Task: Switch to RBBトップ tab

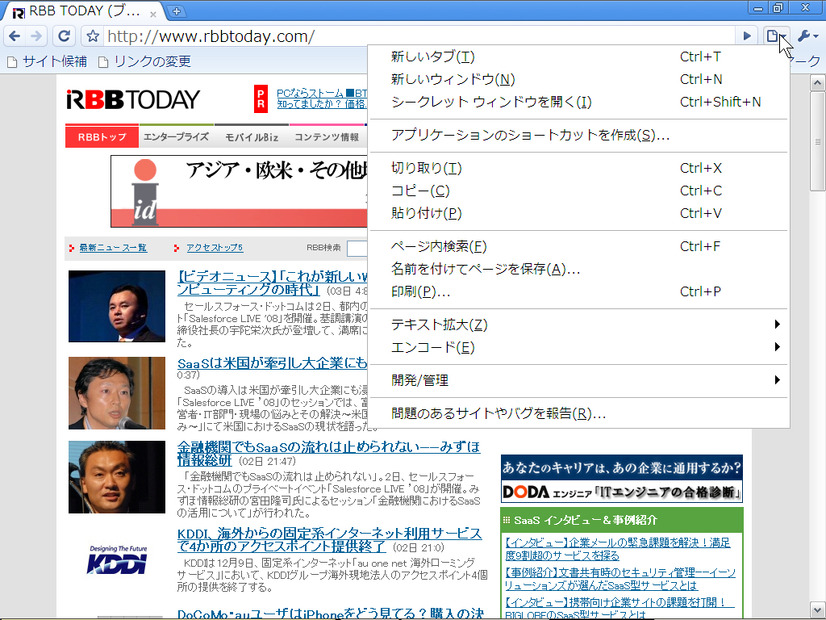Action: [102, 137]
